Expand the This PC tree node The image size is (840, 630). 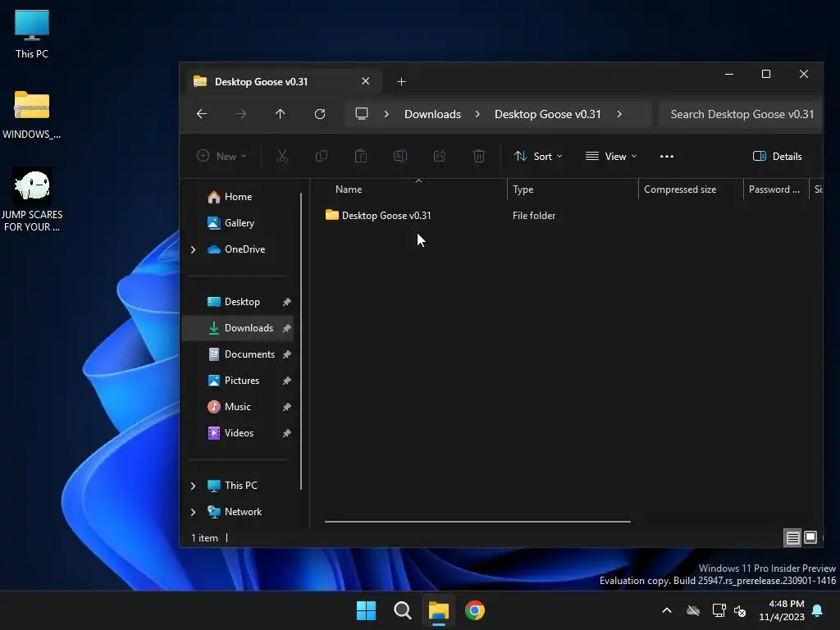click(x=193, y=486)
